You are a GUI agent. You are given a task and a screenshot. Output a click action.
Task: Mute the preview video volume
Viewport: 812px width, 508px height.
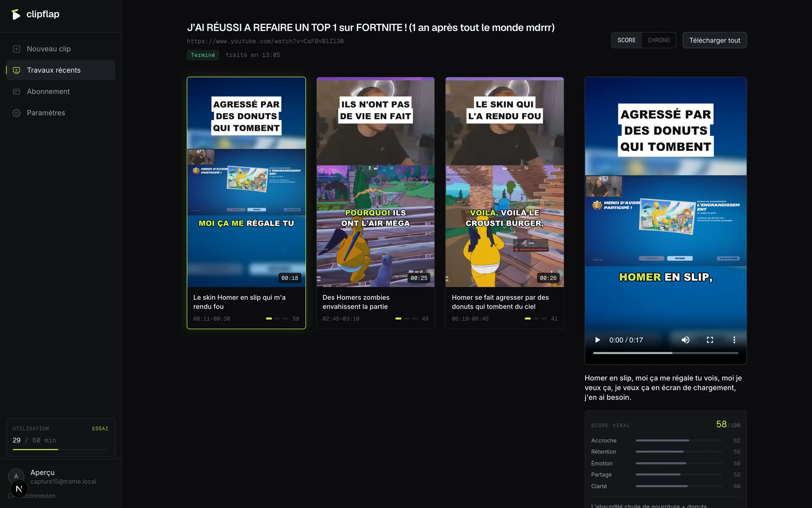[685, 340]
